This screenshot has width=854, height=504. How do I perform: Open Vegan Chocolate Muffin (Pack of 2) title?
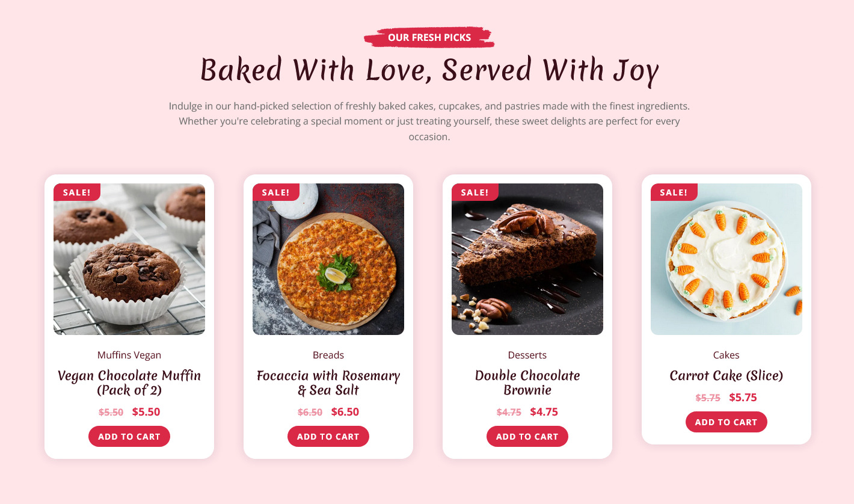pyautogui.click(x=129, y=383)
